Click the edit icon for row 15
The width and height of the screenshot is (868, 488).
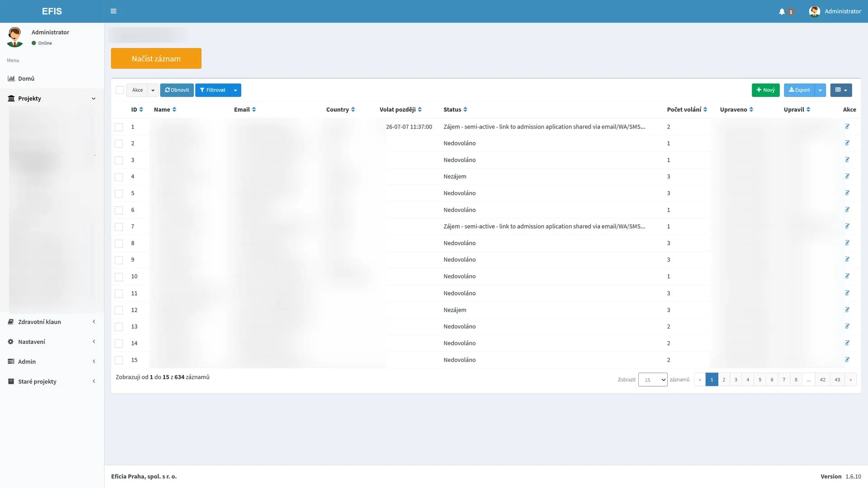847,360
